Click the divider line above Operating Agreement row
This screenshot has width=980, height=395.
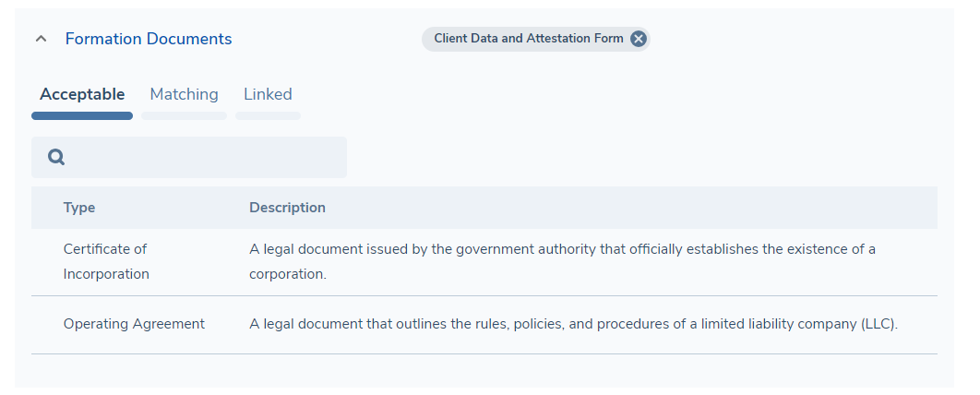click(x=484, y=296)
